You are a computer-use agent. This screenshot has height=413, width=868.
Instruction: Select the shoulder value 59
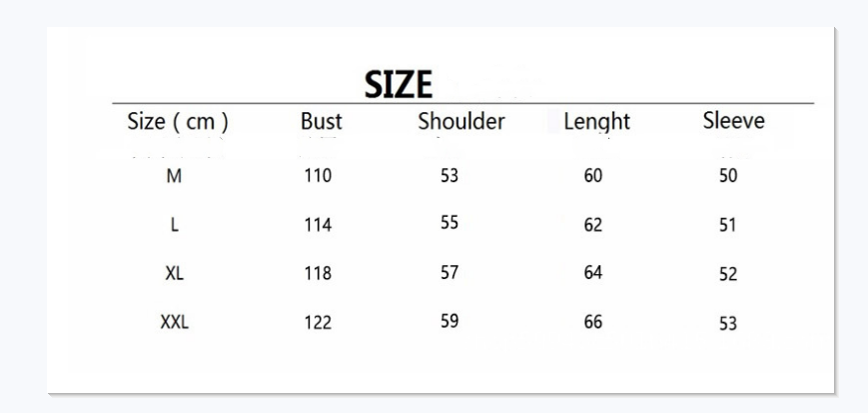[x=449, y=321]
